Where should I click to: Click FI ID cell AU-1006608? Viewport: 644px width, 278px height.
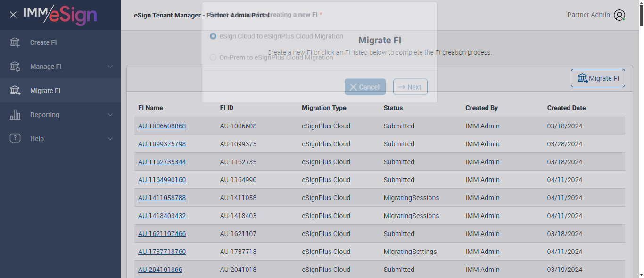click(x=238, y=126)
